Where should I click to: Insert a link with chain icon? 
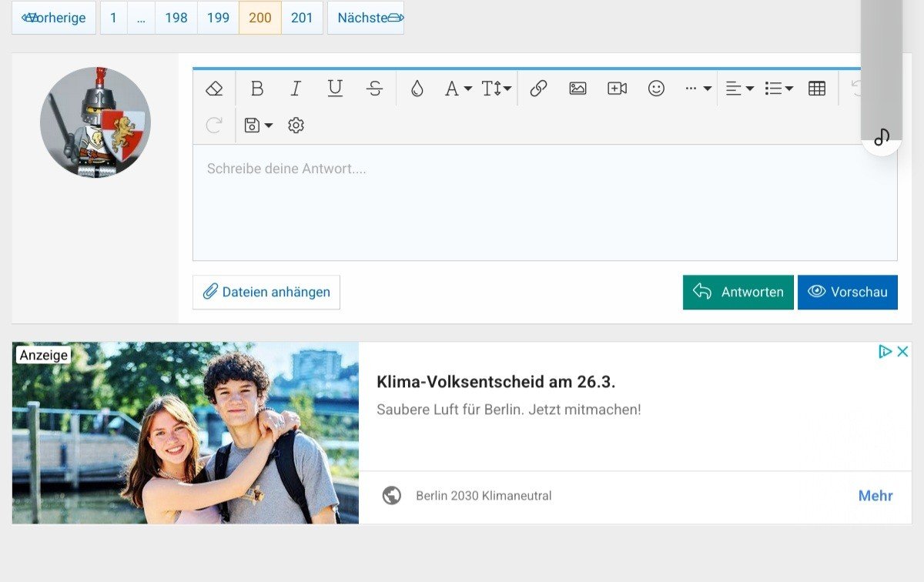pos(538,89)
